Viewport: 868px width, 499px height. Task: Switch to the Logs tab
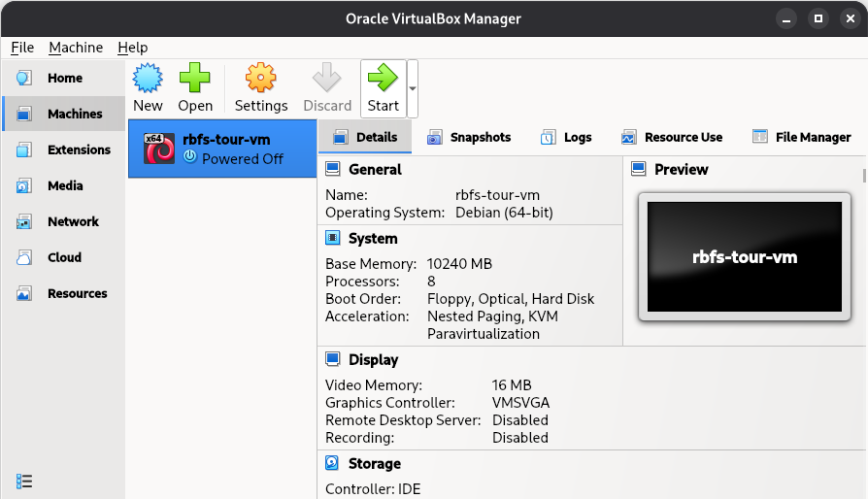pos(566,137)
